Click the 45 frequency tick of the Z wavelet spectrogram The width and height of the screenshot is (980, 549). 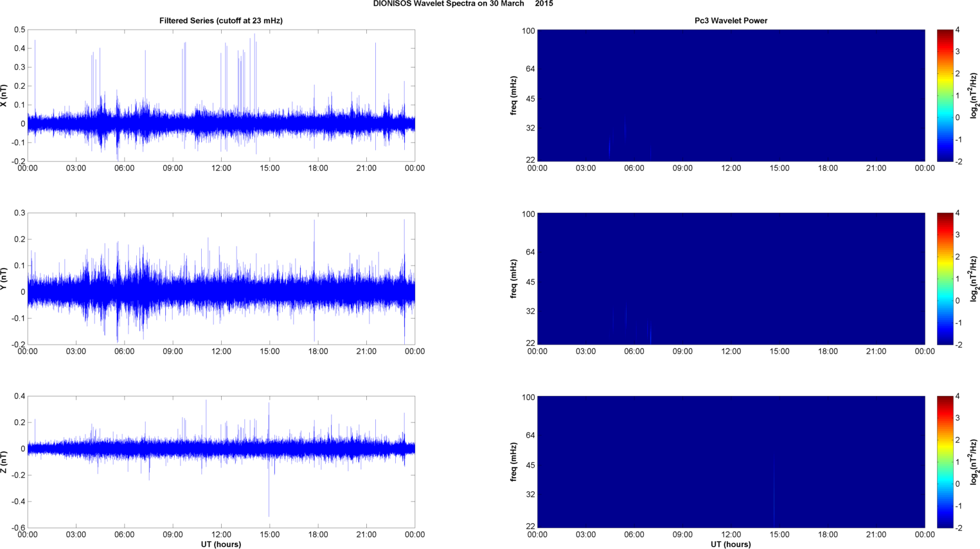click(531, 465)
